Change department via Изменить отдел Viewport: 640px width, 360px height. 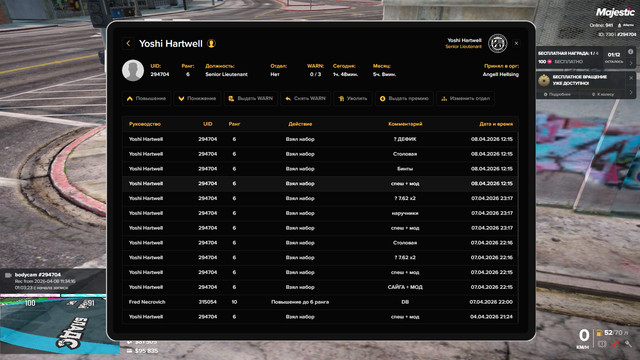click(x=465, y=98)
